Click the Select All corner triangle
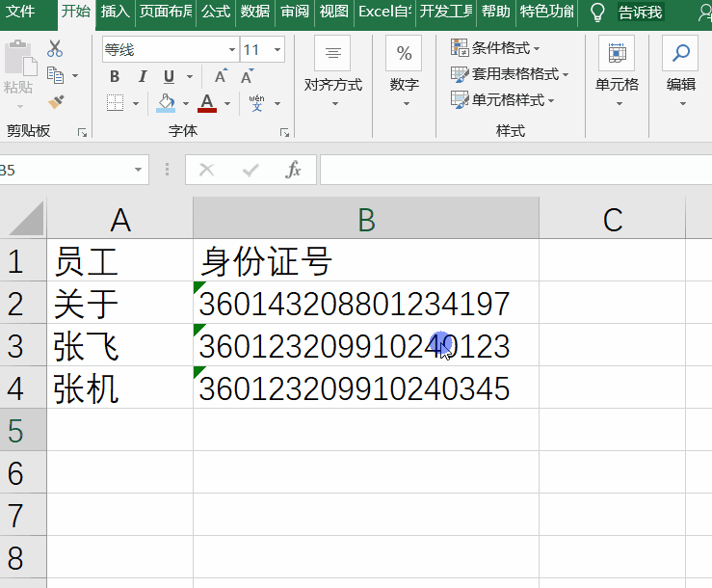The height and width of the screenshot is (588, 712). 25,219
